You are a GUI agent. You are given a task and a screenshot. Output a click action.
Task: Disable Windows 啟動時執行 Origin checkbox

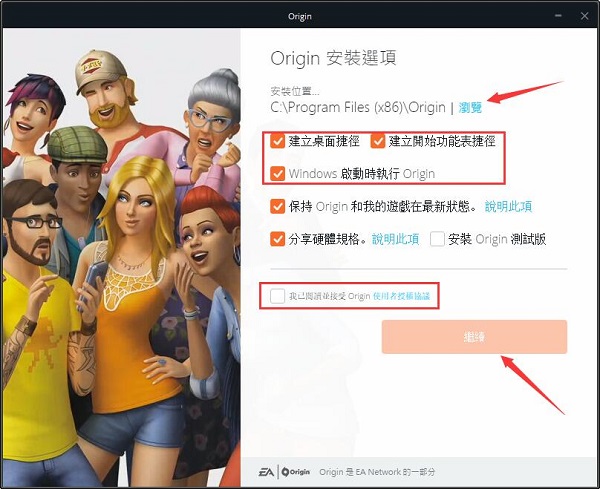pyautogui.click(x=278, y=173)
